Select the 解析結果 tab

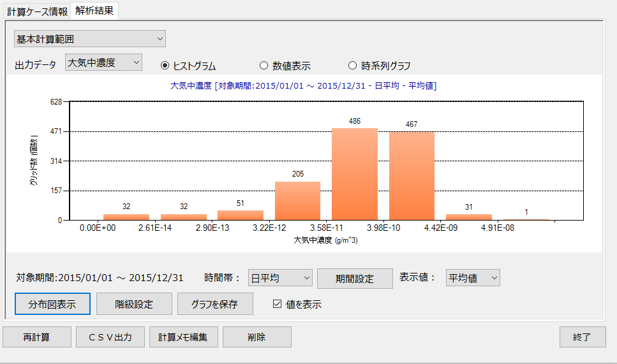[94, 11]
